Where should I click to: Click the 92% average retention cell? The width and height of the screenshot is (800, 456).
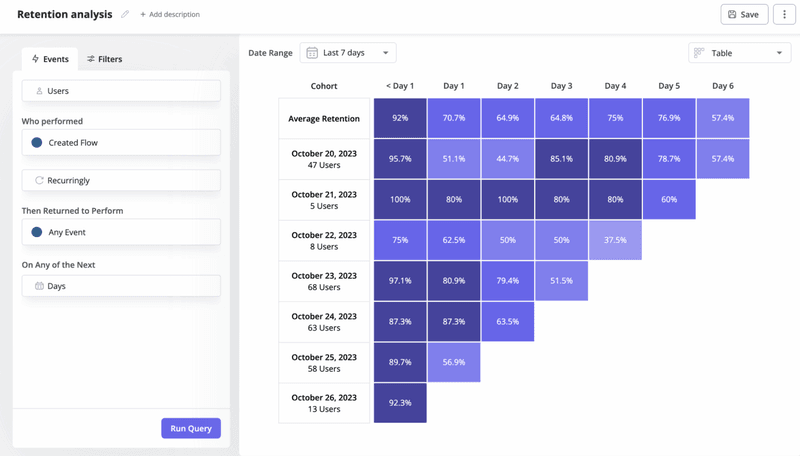click(x=400, y=118)
